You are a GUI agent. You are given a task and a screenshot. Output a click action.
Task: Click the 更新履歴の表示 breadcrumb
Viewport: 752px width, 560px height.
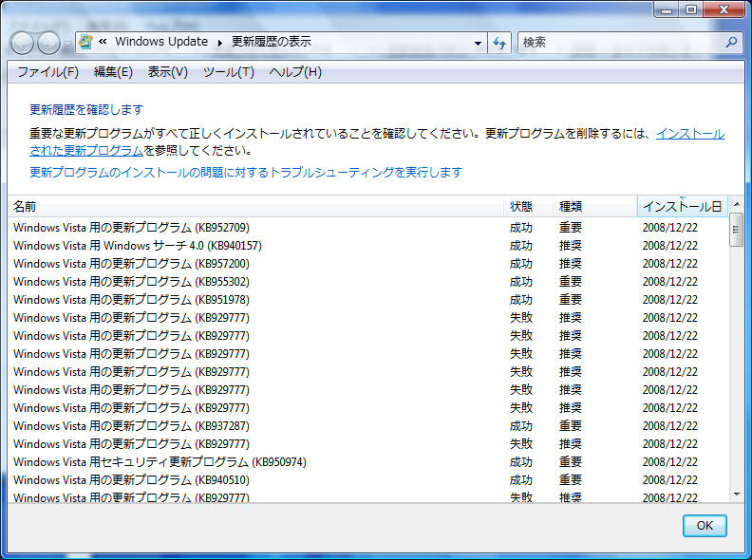pyautogui.click(x=272, y=42)
